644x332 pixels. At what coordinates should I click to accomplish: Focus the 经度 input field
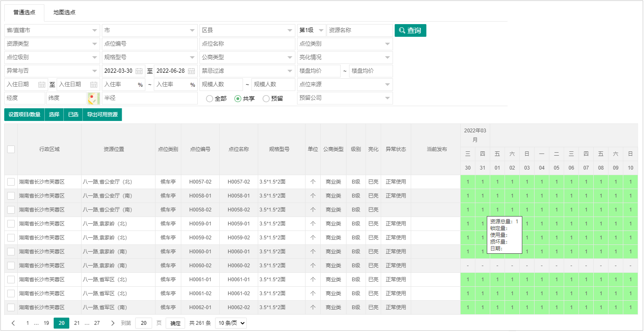point(25,98)
